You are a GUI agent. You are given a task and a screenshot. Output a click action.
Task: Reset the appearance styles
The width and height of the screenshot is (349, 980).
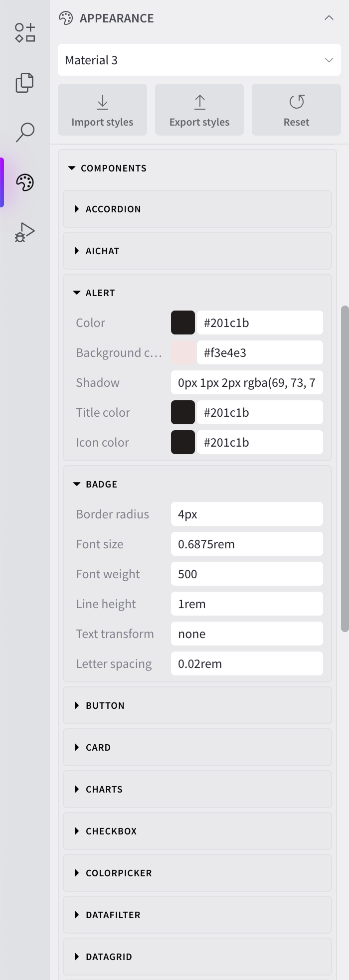coord(296,110)
